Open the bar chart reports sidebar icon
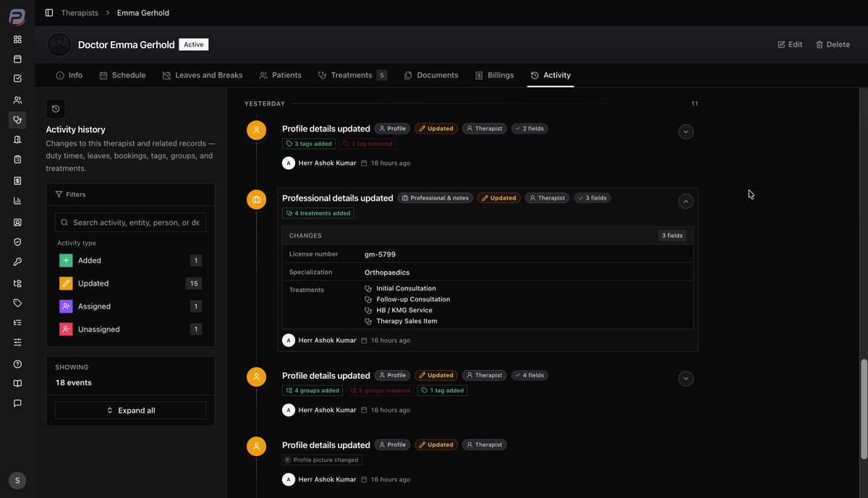The image size is (868, 498). 17,201
